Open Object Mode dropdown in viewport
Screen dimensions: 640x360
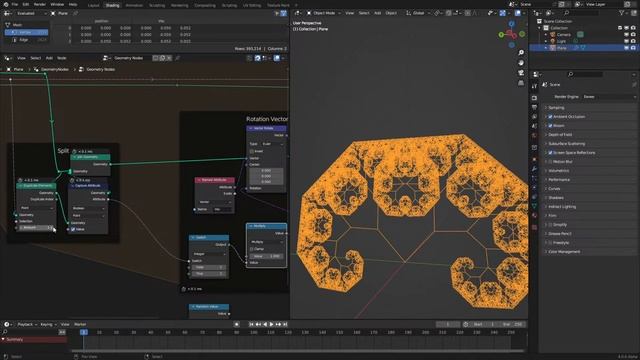(x=323, y=13)
